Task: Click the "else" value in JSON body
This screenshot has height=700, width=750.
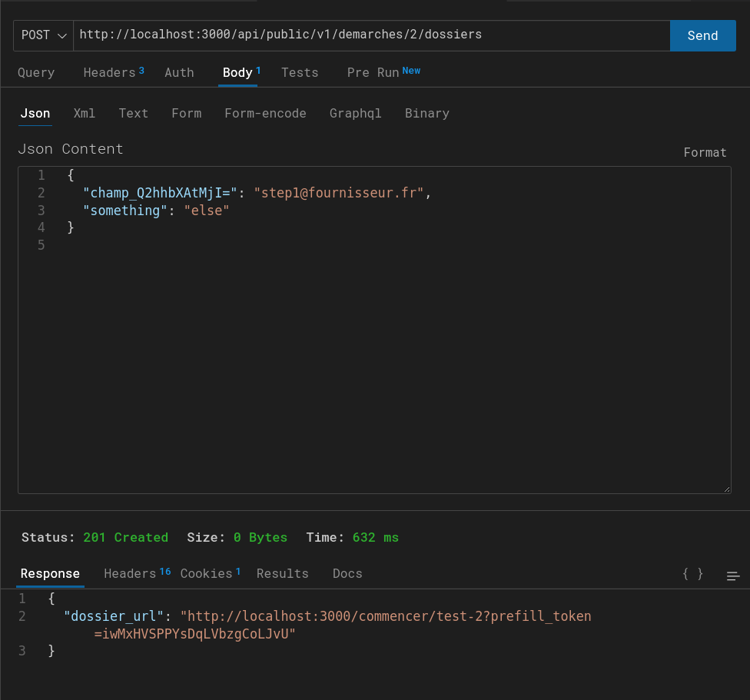Action: coord(207,211)
